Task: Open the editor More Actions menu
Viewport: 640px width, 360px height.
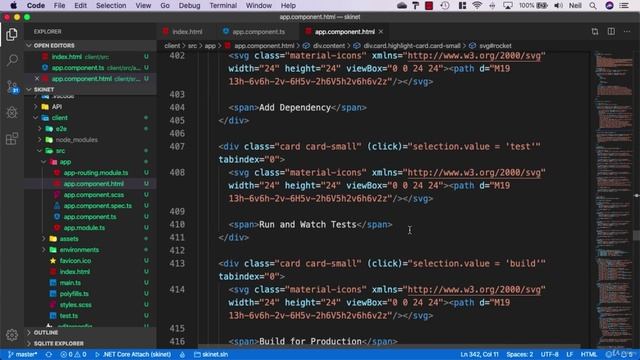Action: click(x=627, y=31)
